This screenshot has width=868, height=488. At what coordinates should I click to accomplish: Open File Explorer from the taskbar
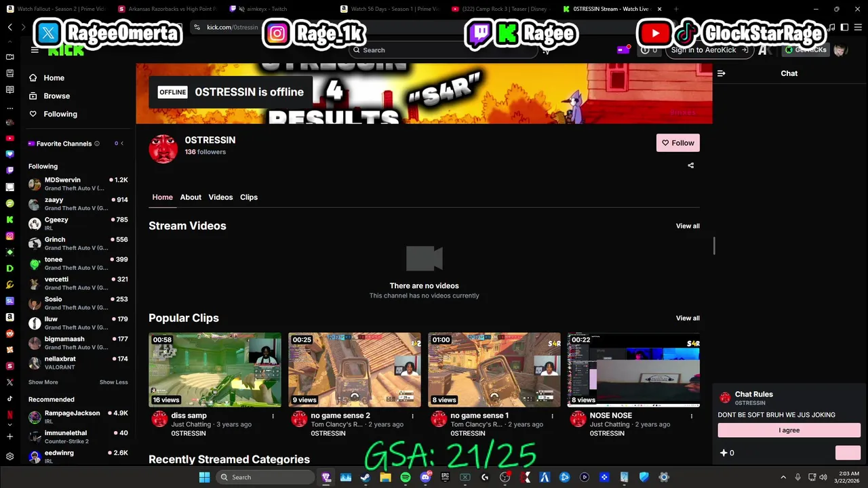pos(385,477)
